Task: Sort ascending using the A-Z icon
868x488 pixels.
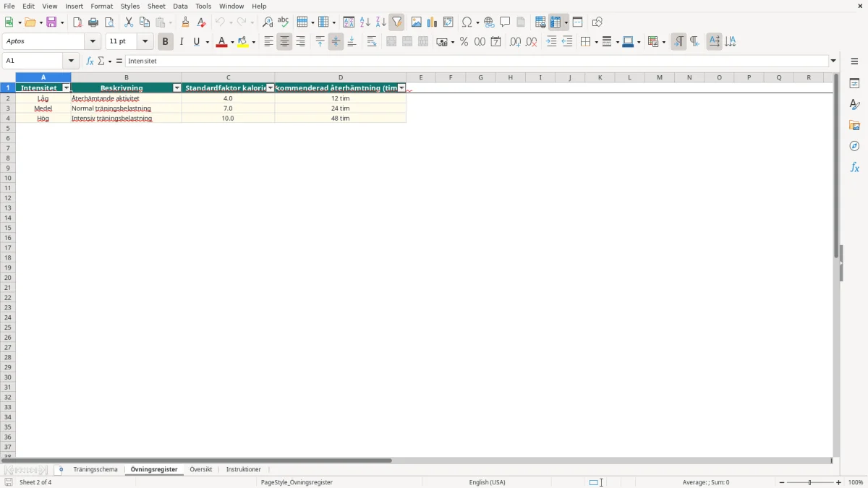Action: 365,22
